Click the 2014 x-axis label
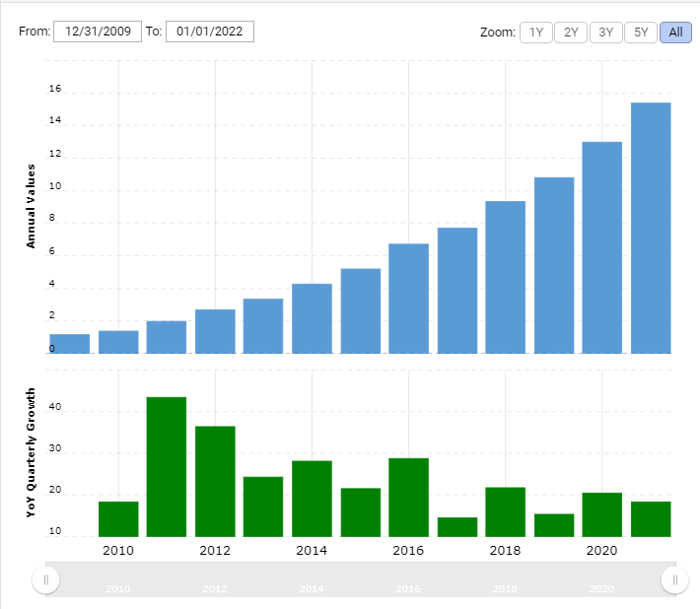700x609 pixels. (x=312, y=551)
